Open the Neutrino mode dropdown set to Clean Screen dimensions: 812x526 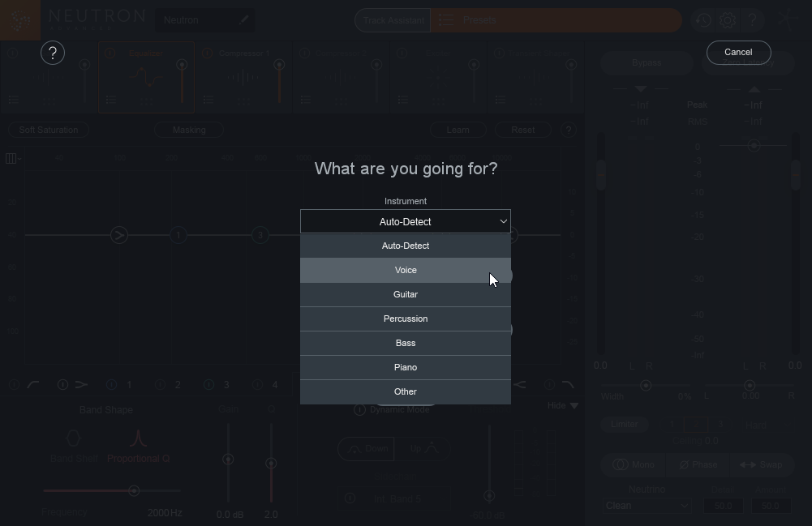click(x=647, y=505)
